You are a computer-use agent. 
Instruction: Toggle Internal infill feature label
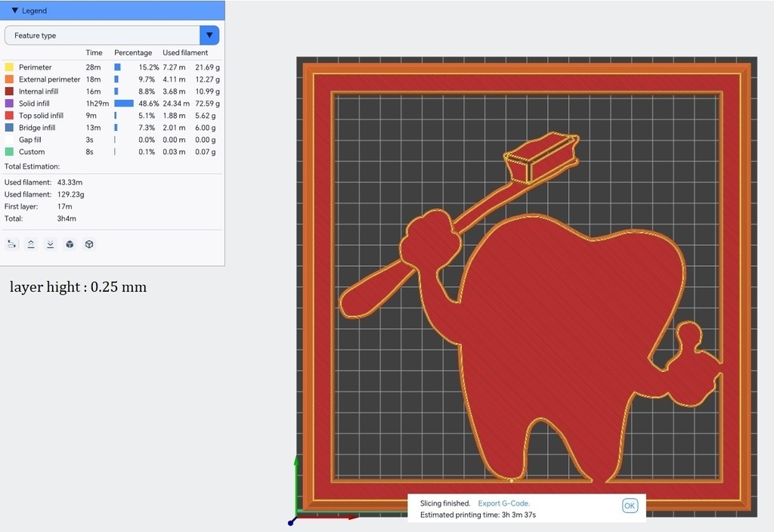tap(39, 91)
